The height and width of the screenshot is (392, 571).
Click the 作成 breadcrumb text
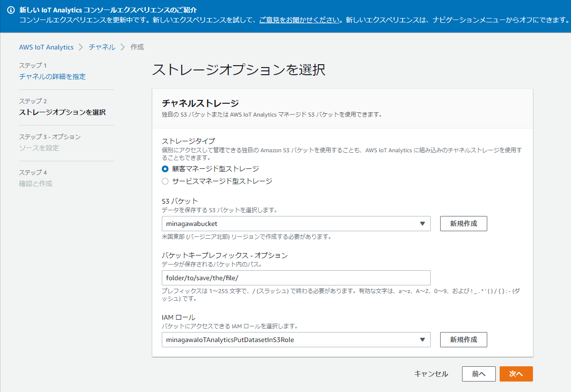pos(137,47)
